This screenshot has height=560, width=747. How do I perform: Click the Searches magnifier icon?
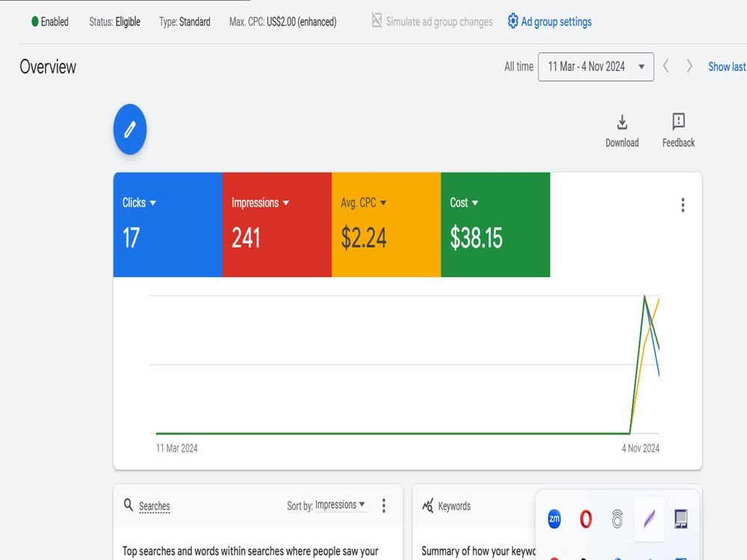click(128, 504)
